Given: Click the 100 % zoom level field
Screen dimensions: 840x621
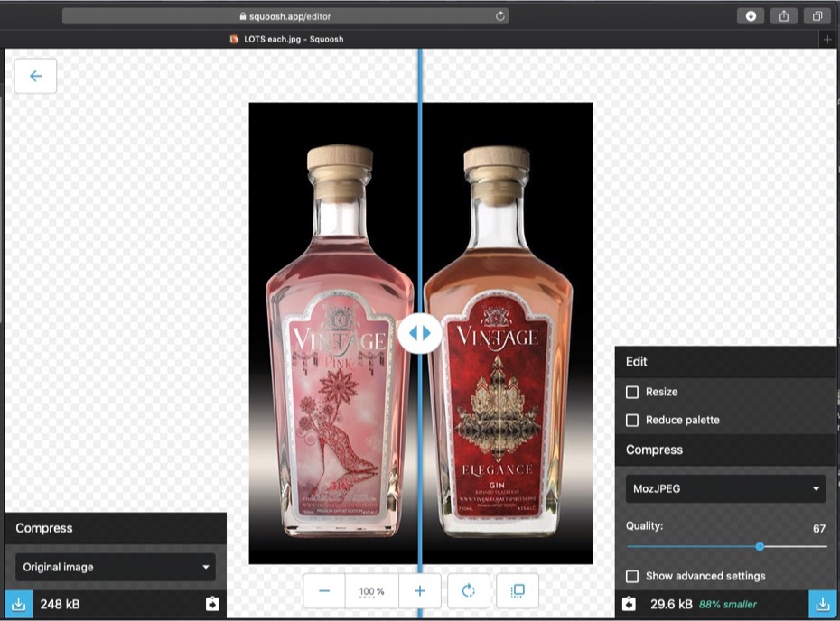Looking at the screenshot, I should 371,591.
